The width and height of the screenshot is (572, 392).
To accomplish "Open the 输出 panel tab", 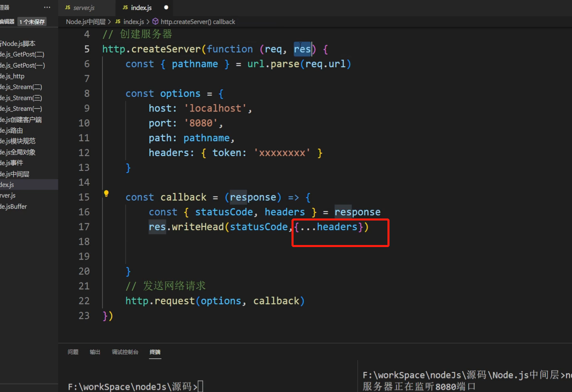I will tap(95, 352).
